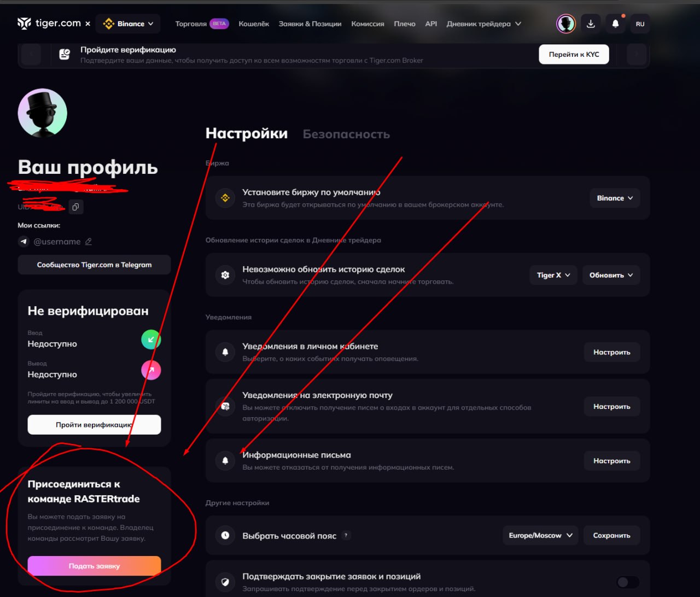
Task: Click the shield icon beside Подтверждать закрытие заявок
Action: coord(225,582)
